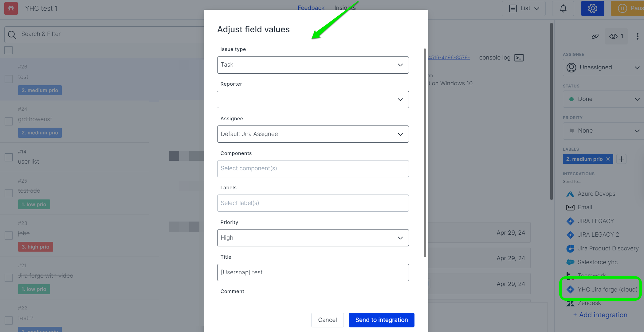Check the select-all checkbox above the list
This screenshot has width=644, height=332.
click(9, 50)
